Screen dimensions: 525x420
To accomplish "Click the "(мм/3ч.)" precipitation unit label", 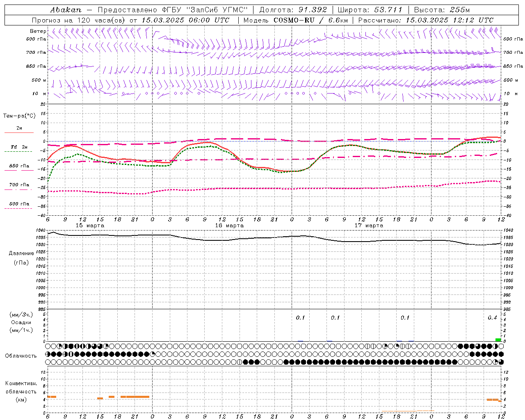I will coord(21,315).
